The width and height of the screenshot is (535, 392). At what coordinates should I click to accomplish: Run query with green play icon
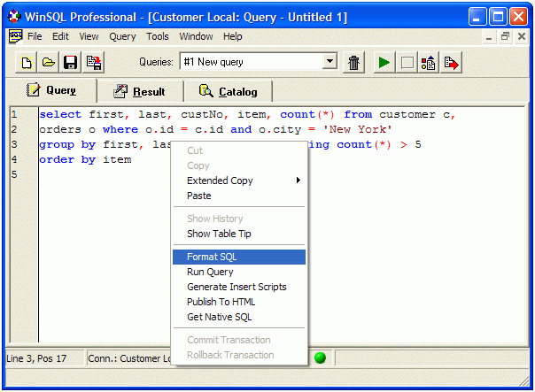pos(384,62)
